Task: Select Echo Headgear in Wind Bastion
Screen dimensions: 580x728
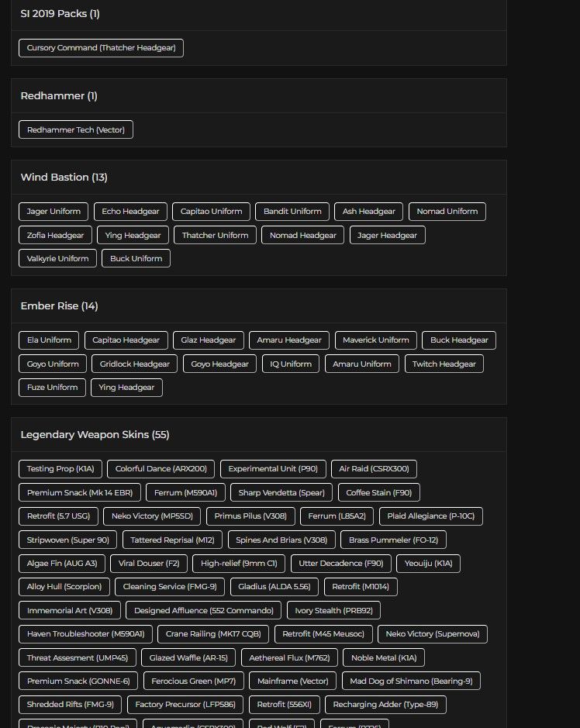Action: coord(130,212)
